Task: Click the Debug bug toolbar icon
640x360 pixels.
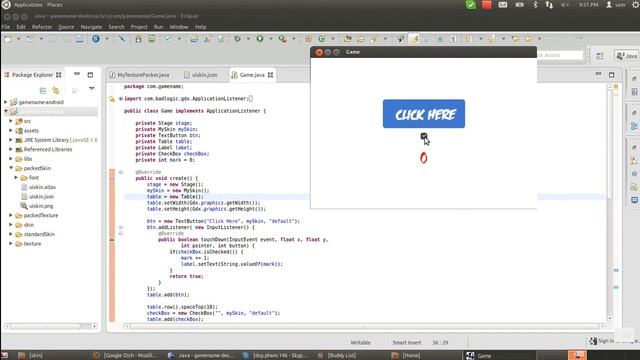Action: point(237,39)
